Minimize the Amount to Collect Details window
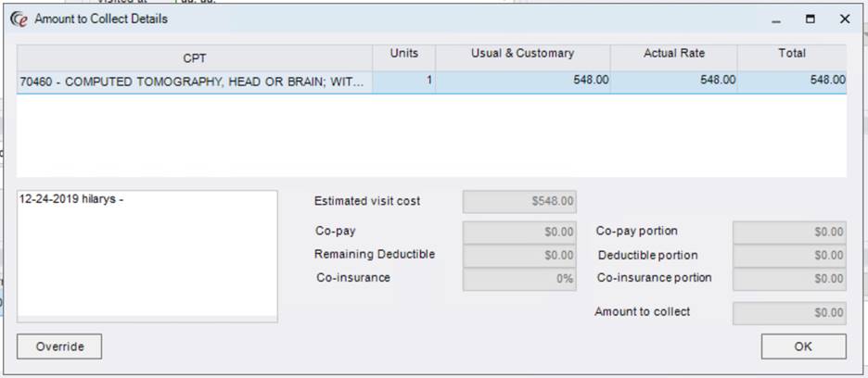 (775, 19)
